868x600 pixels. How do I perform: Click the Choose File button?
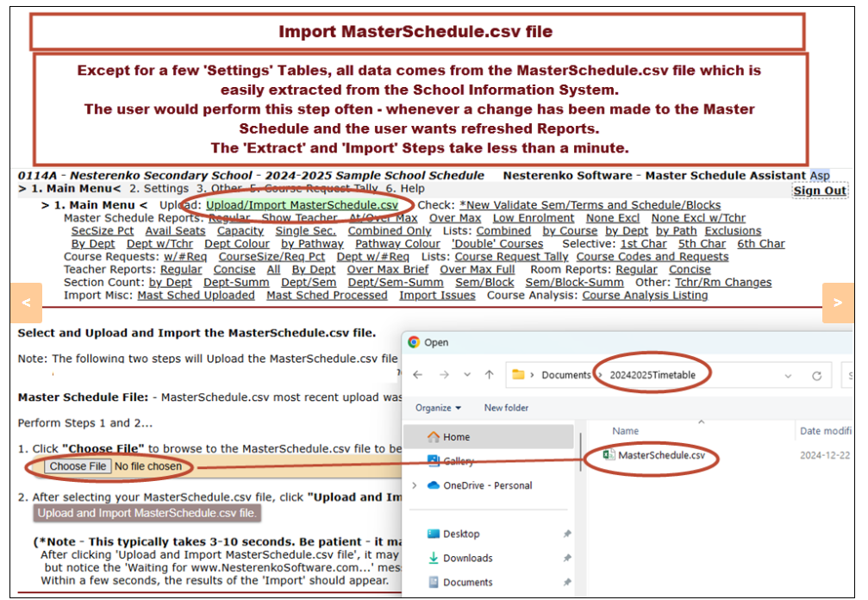[78, 466]
